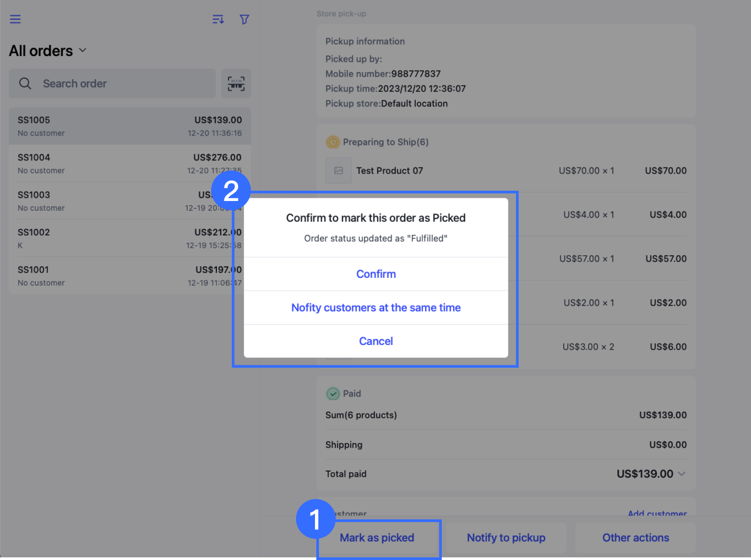Click the Total paid label

point(346,474)
